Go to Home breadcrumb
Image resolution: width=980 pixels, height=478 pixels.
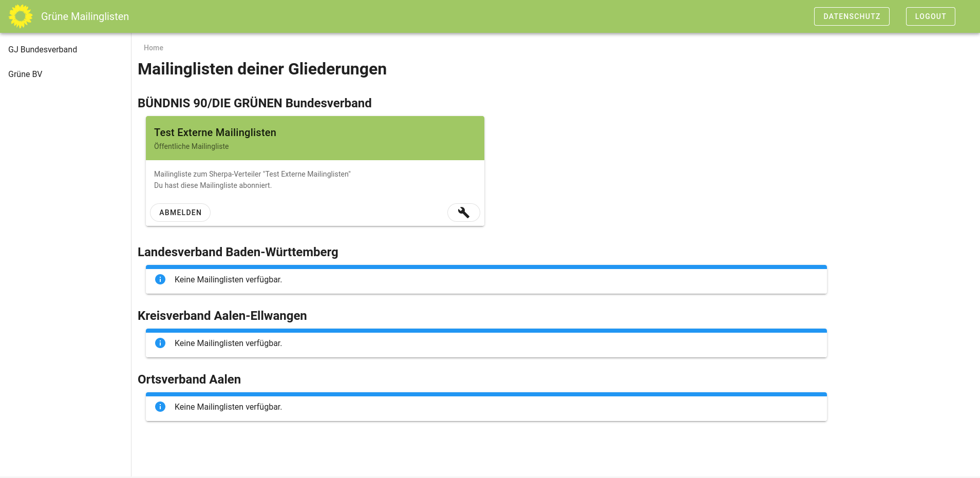[154, 48]
